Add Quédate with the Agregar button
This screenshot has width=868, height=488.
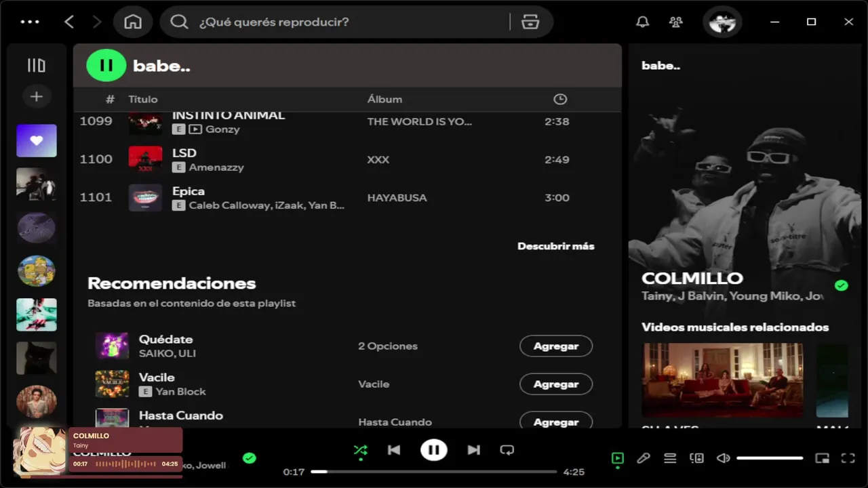pos(556,346)
